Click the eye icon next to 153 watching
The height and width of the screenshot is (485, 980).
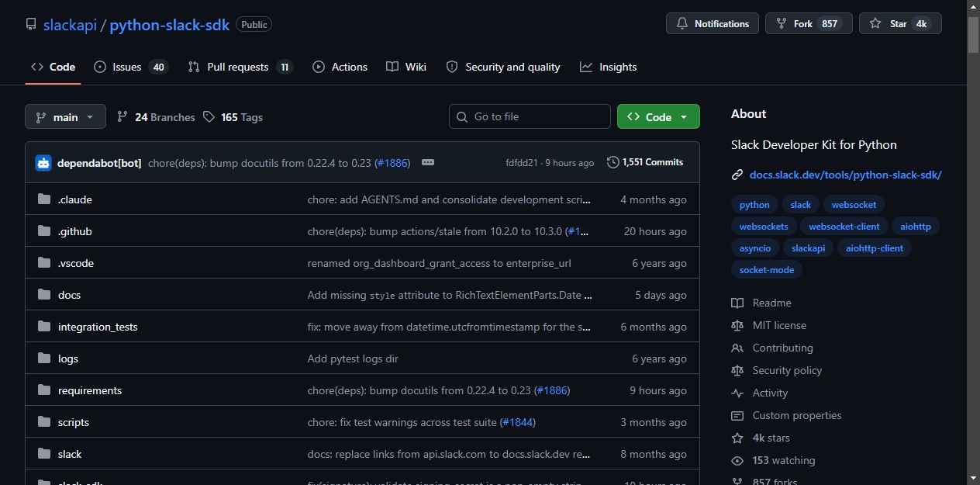coord(737,460)
